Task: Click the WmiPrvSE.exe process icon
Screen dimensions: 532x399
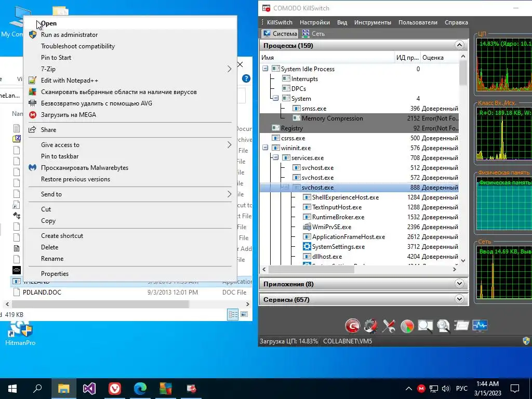Action: [x=307, y=227]
